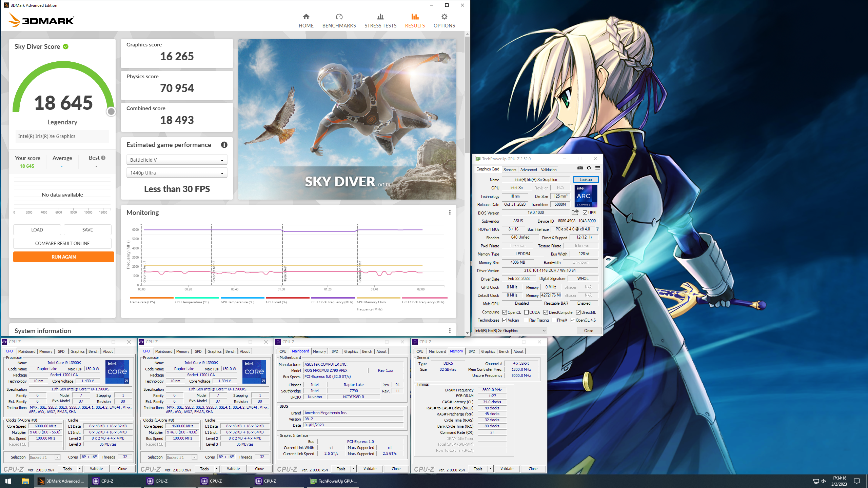The height and width of the screenshot is (488, 868).
Task: Click the 3DMark results vertical scrollbar
Action: pyautogui.click(x=467, y=95)
